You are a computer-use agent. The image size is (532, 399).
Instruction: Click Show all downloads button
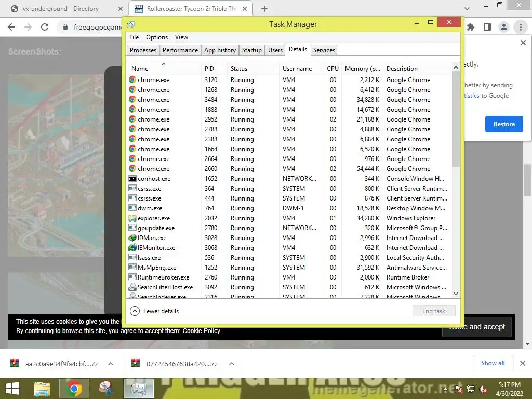pyautogui.click(x=493, y=363)
